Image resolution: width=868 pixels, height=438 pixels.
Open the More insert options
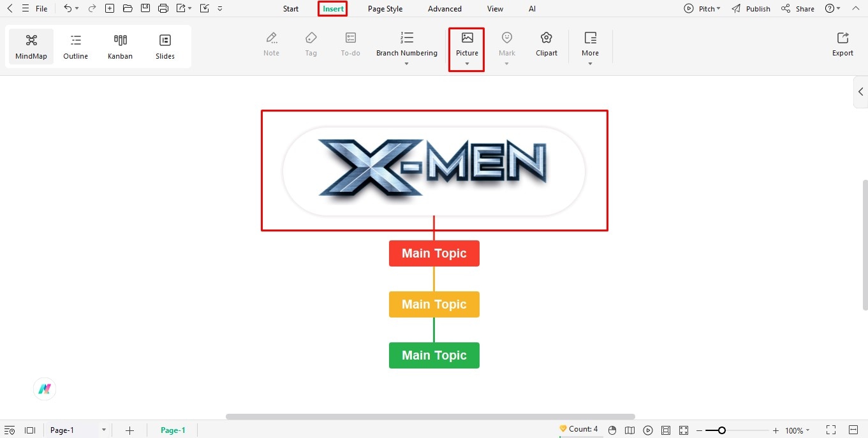tap(590, 43)
